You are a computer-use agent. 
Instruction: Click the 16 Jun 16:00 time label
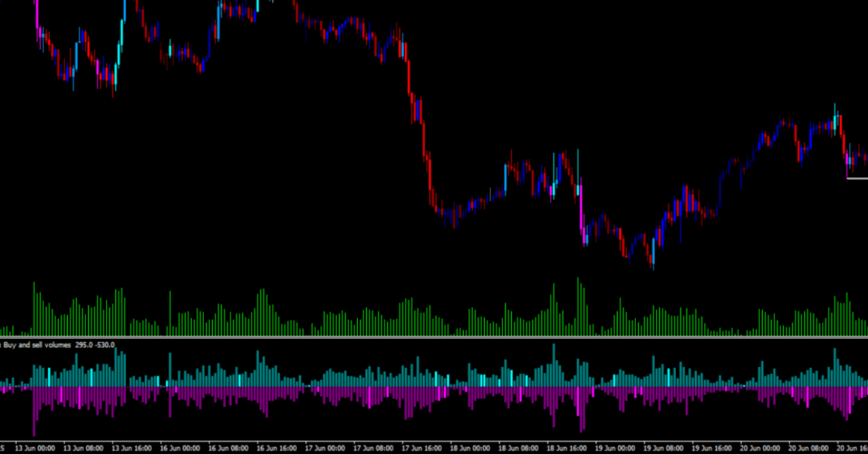tap(277, 449)
